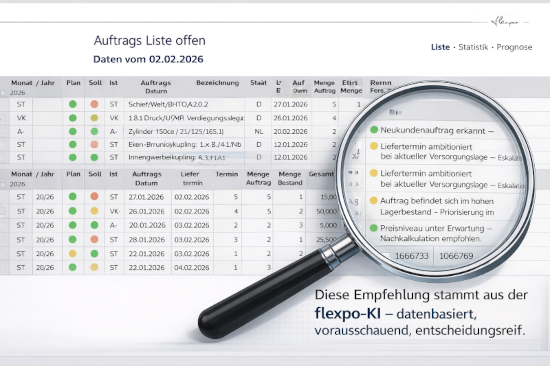Click the flexpo logo in the header
This screenshot has width=550, height=366.
coord(505,22)
